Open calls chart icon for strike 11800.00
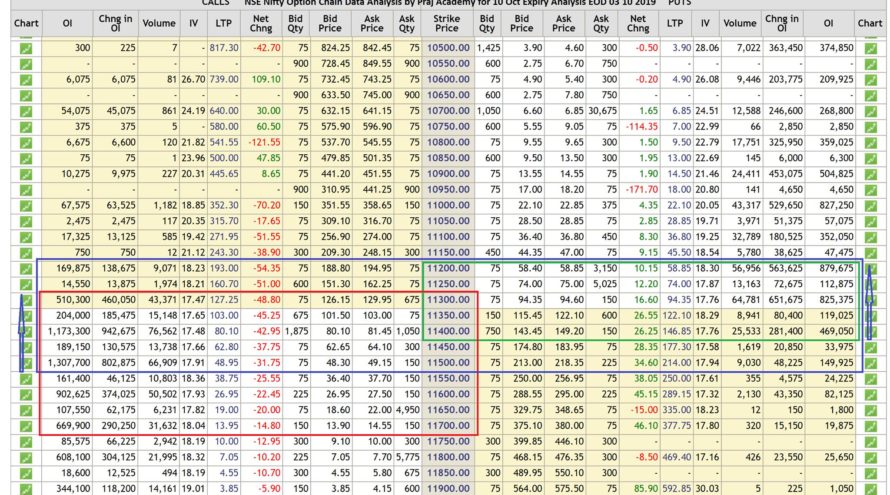 pyautogui.click(x=26, y=458)
